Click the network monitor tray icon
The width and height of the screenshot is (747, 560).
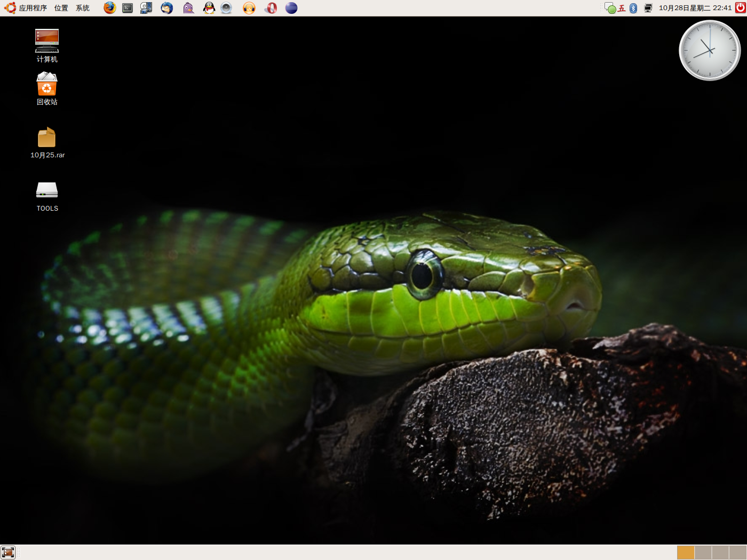click(648, 8)
